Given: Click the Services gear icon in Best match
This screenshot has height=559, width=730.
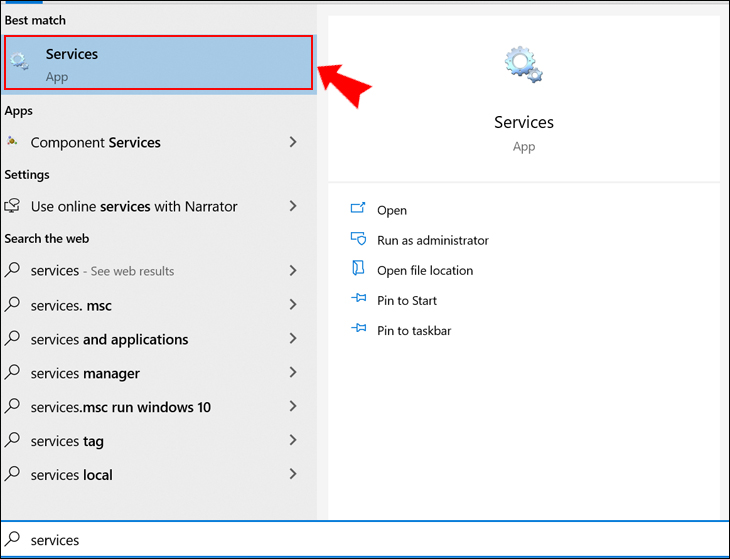Looking at the screenshot, I should click(x=19, y=62).
